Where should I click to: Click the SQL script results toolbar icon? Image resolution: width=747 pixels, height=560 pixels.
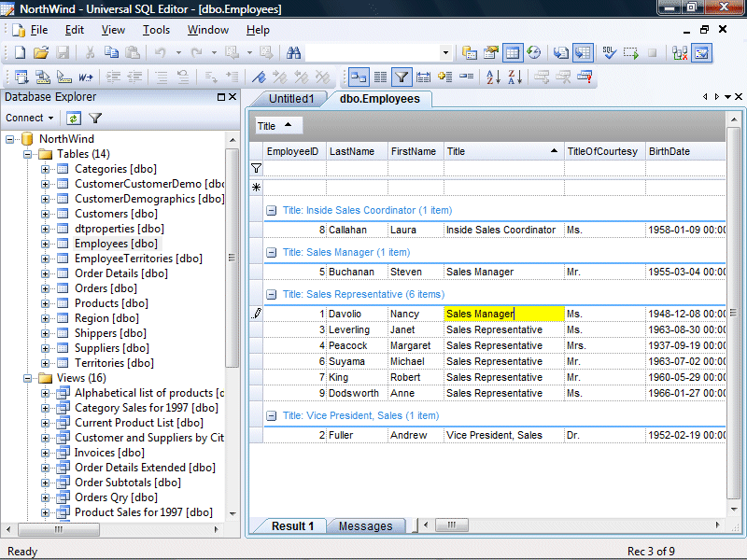[x=561, y=53]
